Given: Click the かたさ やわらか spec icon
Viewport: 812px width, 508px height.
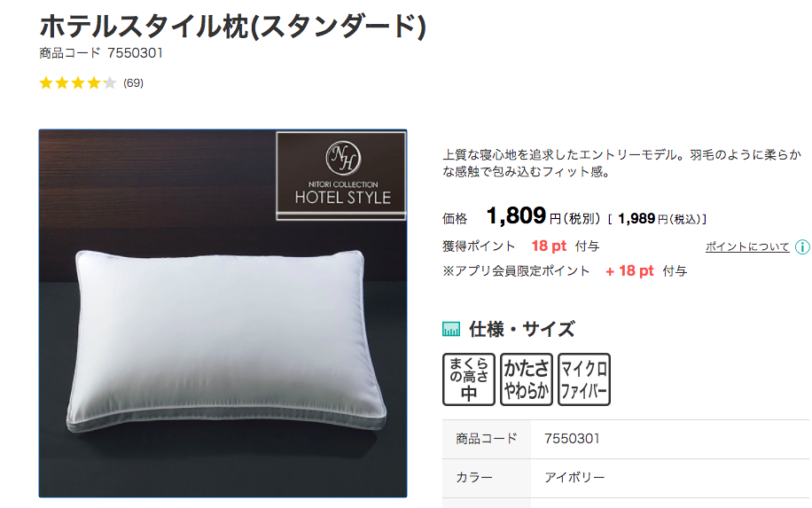Looking at the screenshot, I should click(527, 379).
